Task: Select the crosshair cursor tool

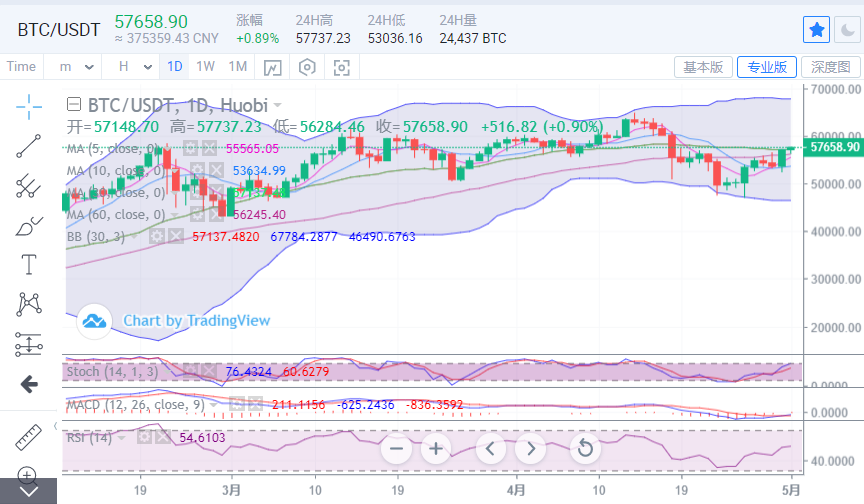Action: pos(28,105)
